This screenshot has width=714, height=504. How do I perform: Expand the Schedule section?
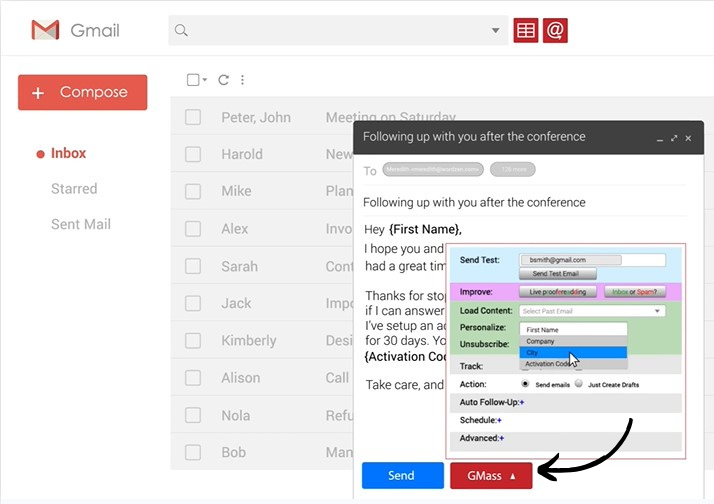tap(500, 420)
